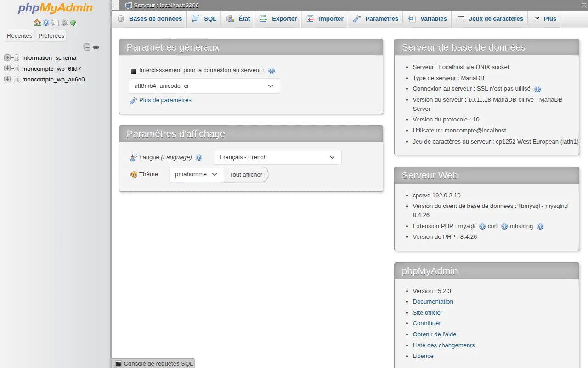Select the moncompte_wp_au6o0 database name

tap(53, 79)
